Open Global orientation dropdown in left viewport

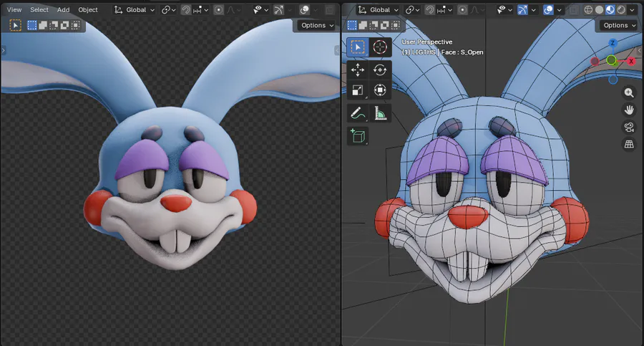(x=135, y=10)
